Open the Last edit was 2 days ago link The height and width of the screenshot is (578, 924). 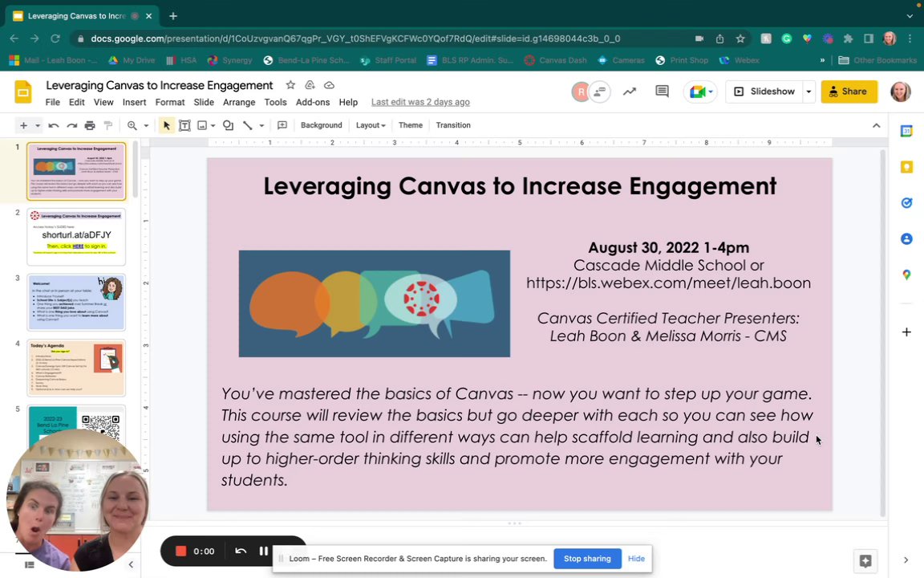tap(420, 102)
